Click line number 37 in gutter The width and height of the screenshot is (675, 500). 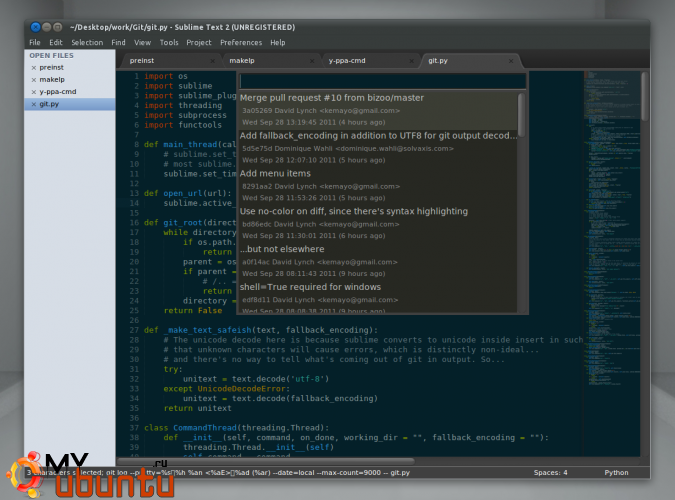[x=134, y=428]
